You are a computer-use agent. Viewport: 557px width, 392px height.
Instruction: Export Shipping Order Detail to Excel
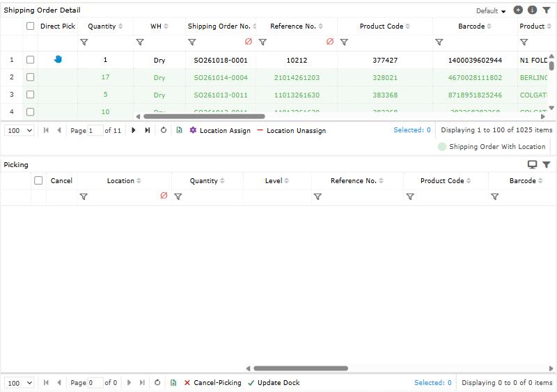point(180,130)
